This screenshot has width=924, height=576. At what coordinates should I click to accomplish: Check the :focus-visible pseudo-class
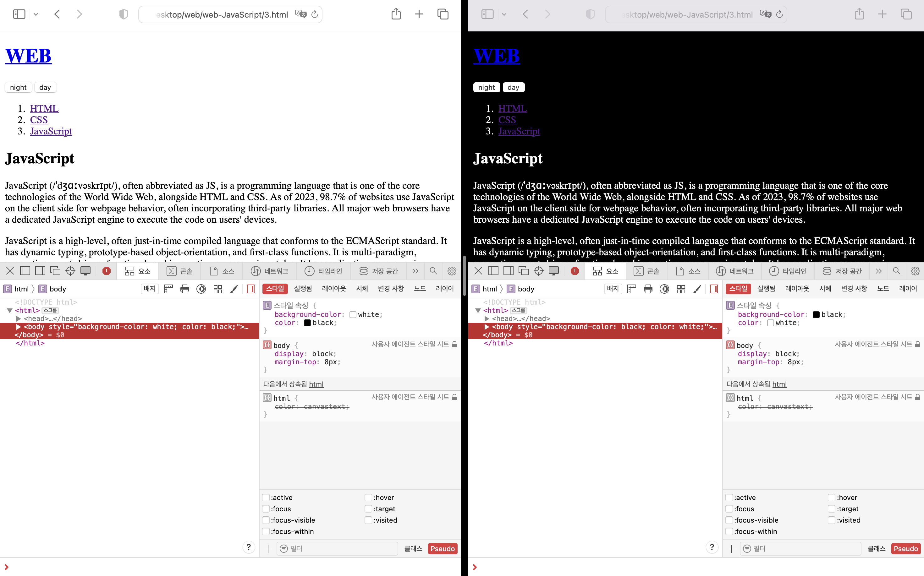pyautogui.click(x=266, y=520)
